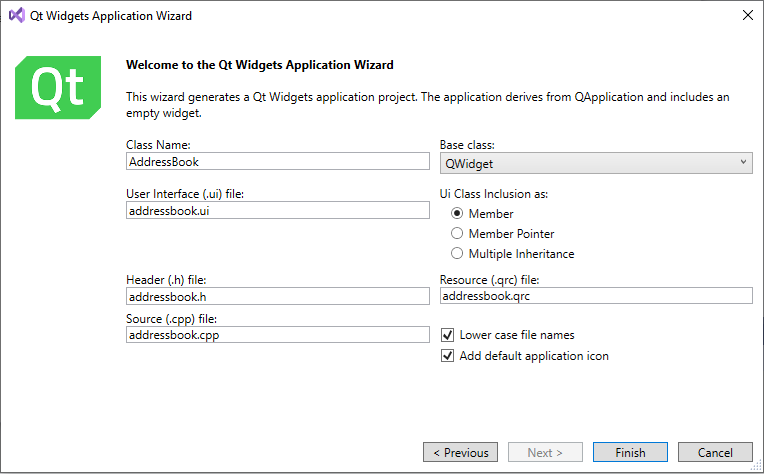Click the Visual Studio icon in title bar
Screen dimensions: 764x474
click(17, 16)
